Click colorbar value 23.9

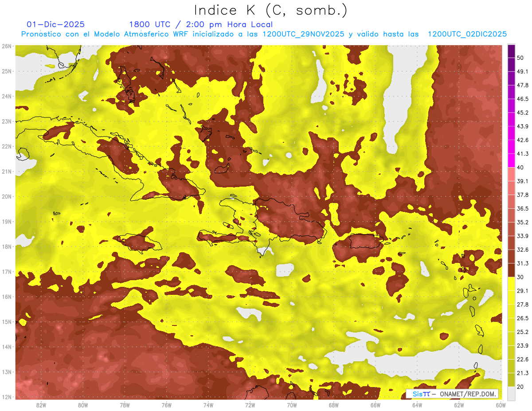(x=522, y=346)
